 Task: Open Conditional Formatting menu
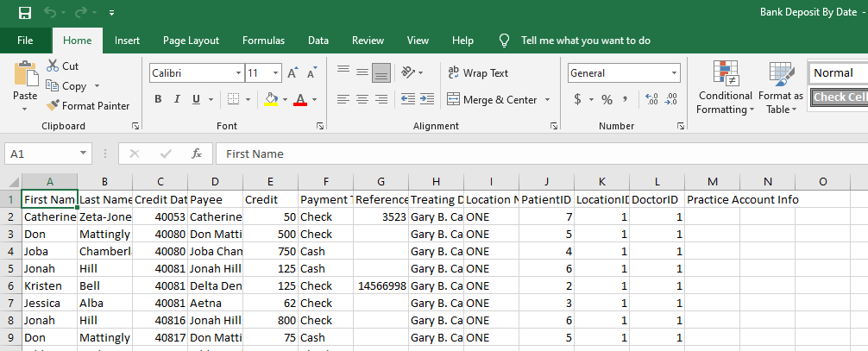click(726, 89)
